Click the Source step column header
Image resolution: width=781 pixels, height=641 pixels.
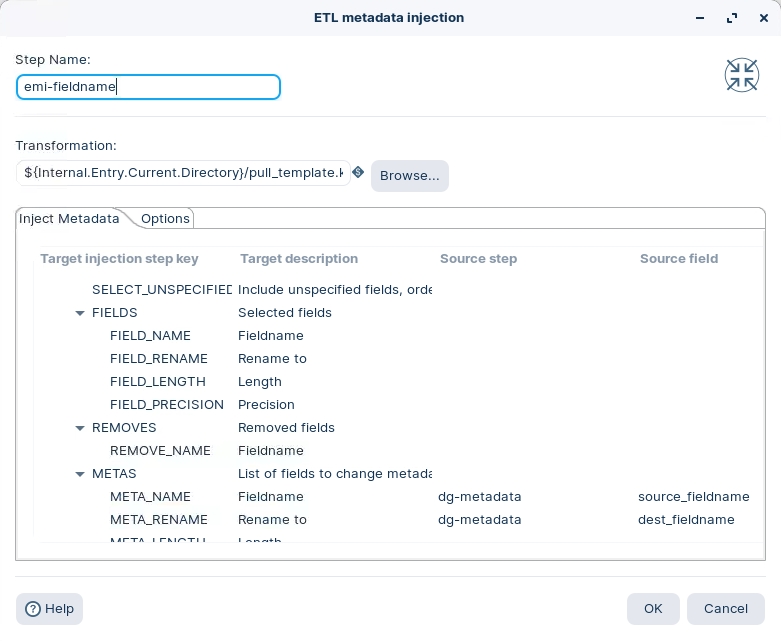point(478,259)
